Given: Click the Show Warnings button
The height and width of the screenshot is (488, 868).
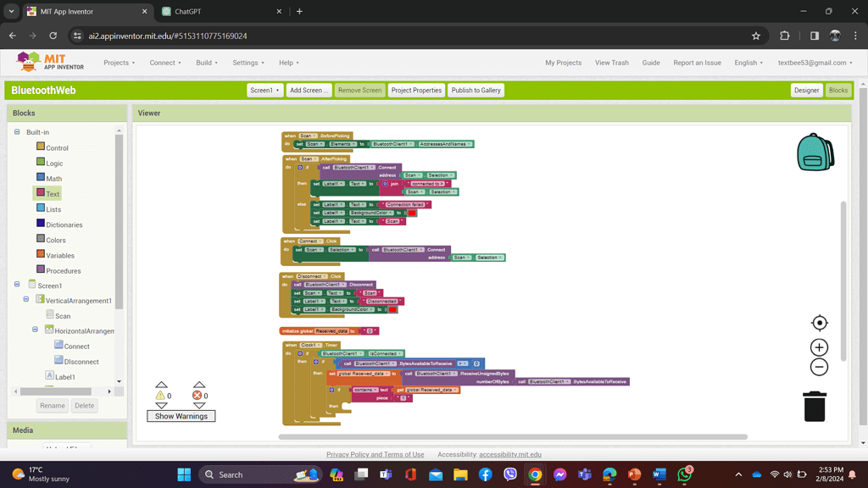Looking at the screenshot, I should pyautogui.click(x=181, y=416).
